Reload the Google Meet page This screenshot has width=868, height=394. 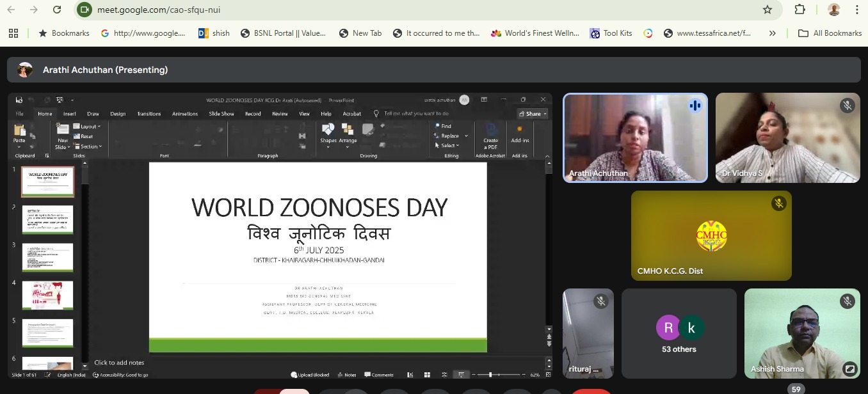pos(57,10)
